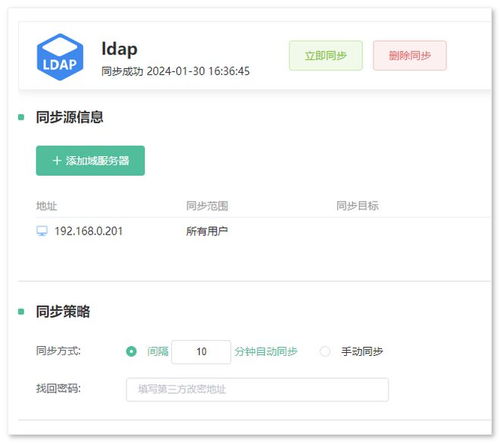Click the sync interval minutes field showing 10
Viewport: 500px width, 443px height.
tap(201, 352)
